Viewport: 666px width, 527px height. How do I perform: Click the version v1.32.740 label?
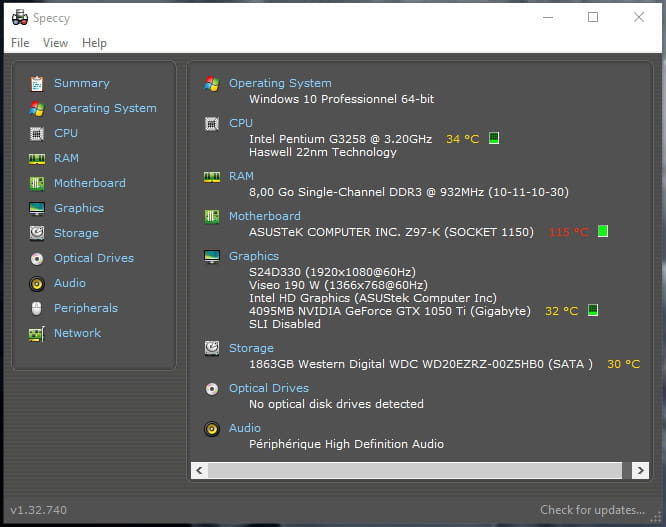(39, 510)
